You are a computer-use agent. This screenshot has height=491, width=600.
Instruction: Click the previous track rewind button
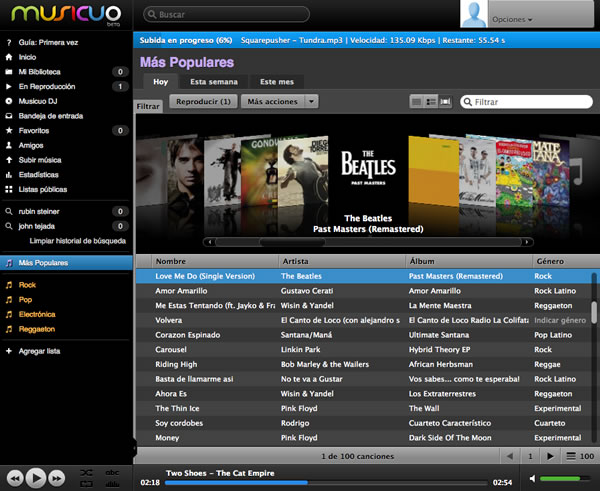click(15, 478)
